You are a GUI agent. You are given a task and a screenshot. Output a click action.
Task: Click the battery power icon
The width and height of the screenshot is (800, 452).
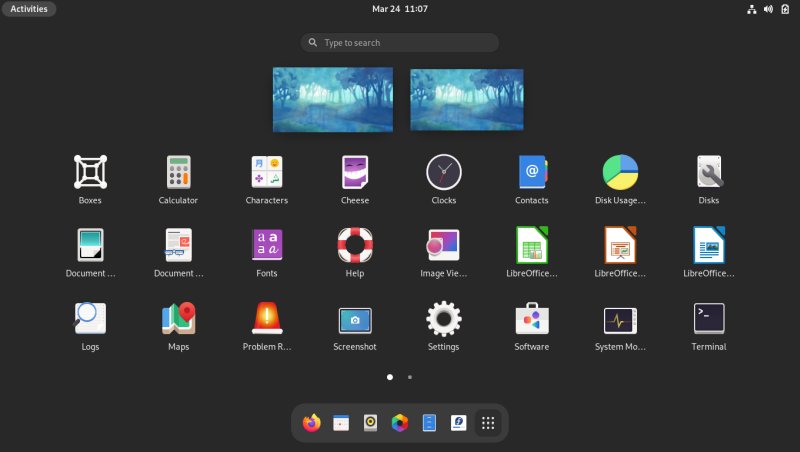click(x=785, y=9)
